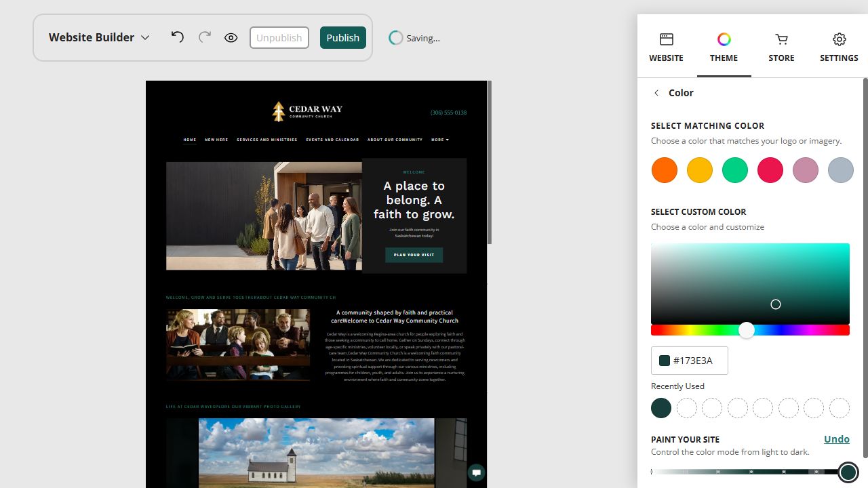
Task: Click About Our Community nav link
Action: pyautogui.click(x=395, y=140)
